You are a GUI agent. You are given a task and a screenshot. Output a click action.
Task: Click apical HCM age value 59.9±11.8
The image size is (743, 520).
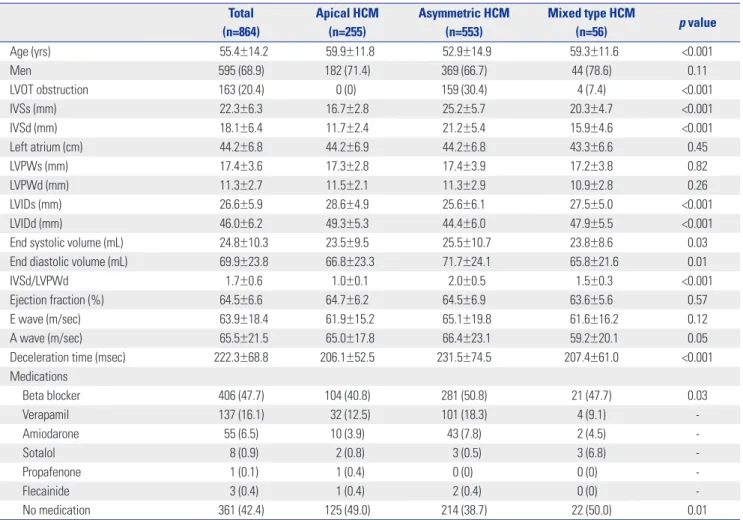point(350,52)
